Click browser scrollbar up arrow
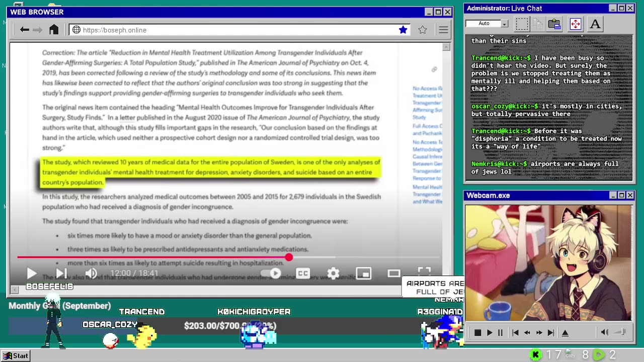 pyautogui.click(x=446, y=47)
